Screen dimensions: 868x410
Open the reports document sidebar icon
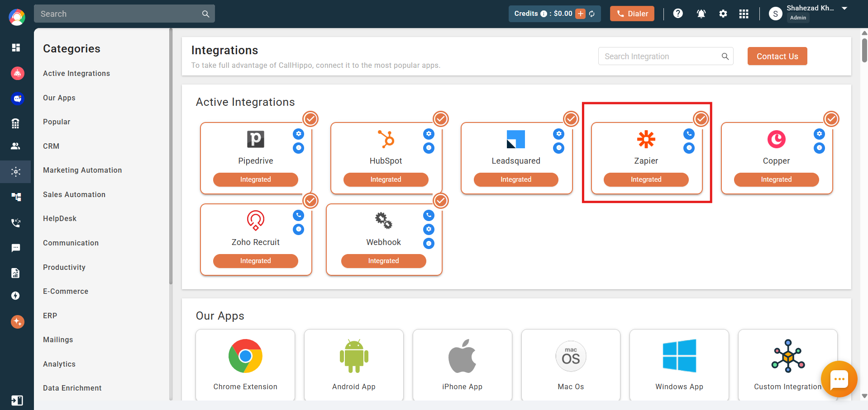16,273
